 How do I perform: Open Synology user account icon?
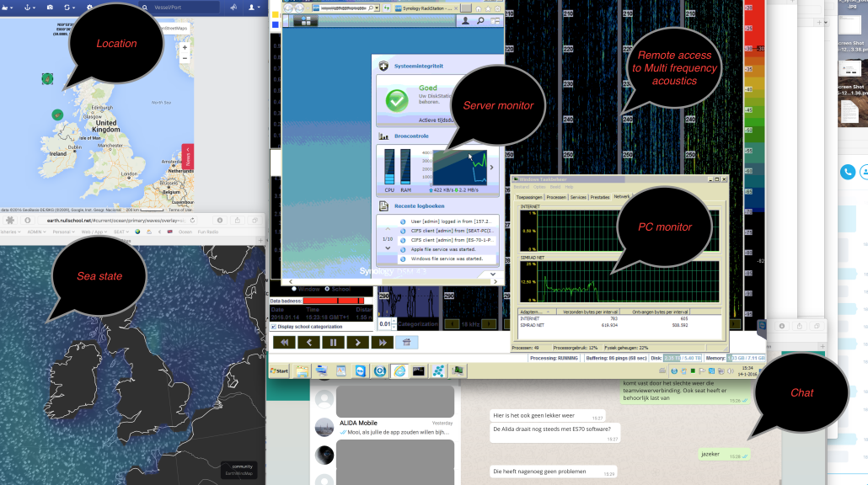pyautogui.click(x=465, y=20)
